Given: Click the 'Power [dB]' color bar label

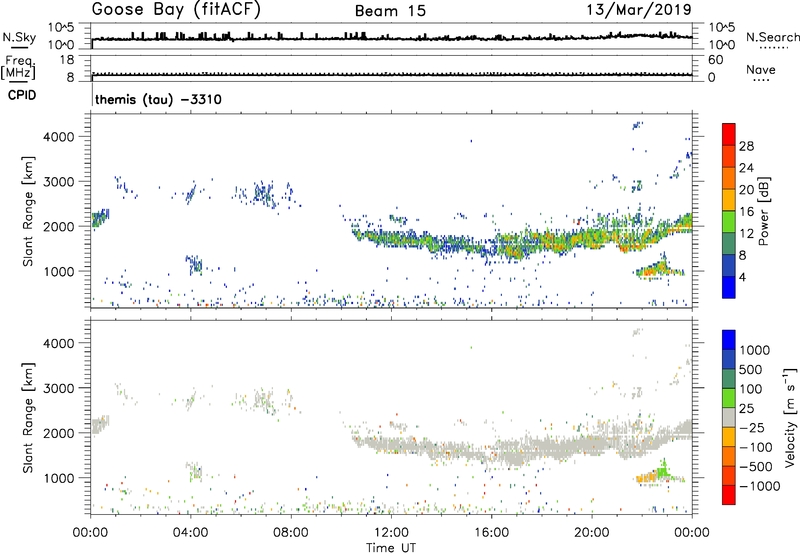Looking at the screenshot, I should pyautogui.click(x=764, y=211).
